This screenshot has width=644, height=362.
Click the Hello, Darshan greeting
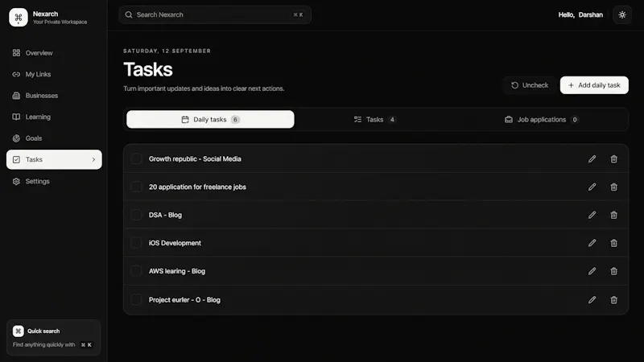[580, 14]
